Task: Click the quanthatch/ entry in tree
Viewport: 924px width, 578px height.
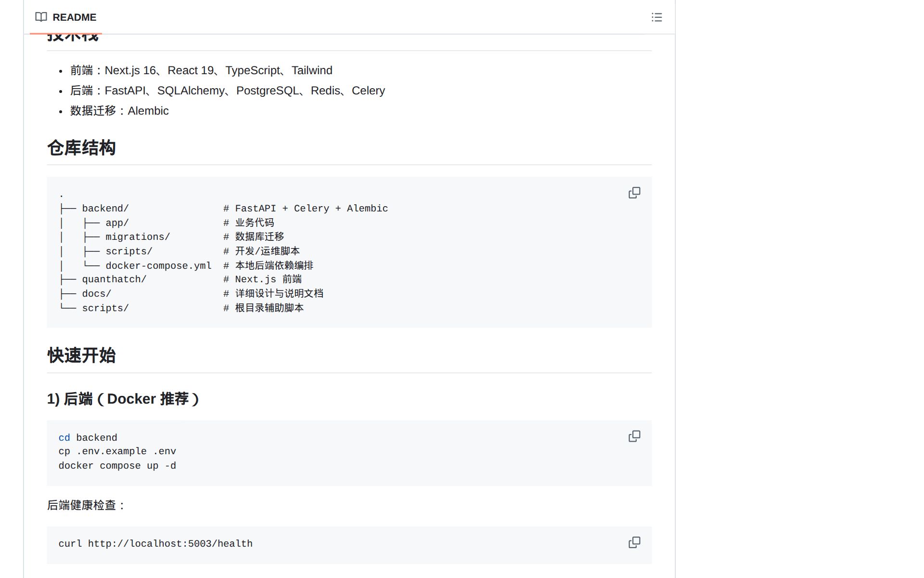Action: click(x=114, y=279)
